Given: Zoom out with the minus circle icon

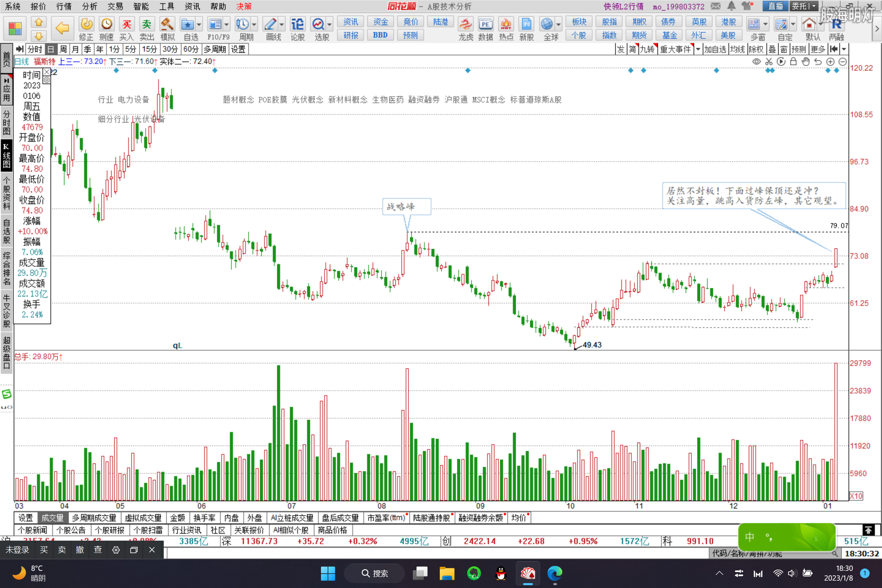Looking at the screenshot, I should click(843, 62).
